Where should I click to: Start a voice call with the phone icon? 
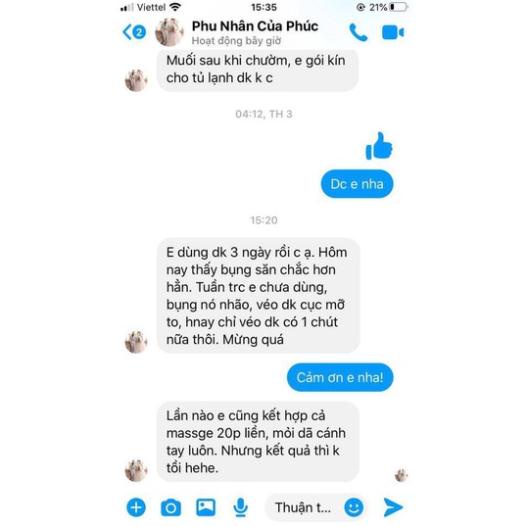point(359,33)
